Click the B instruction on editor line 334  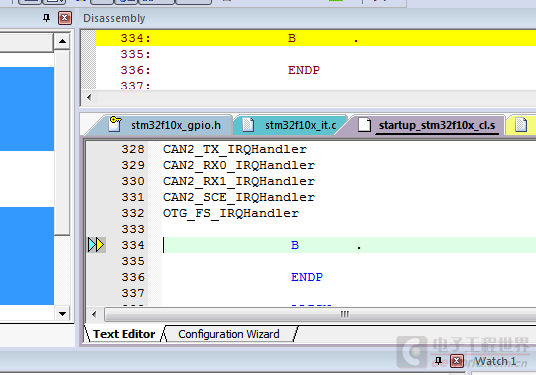(x=295, y=245)
